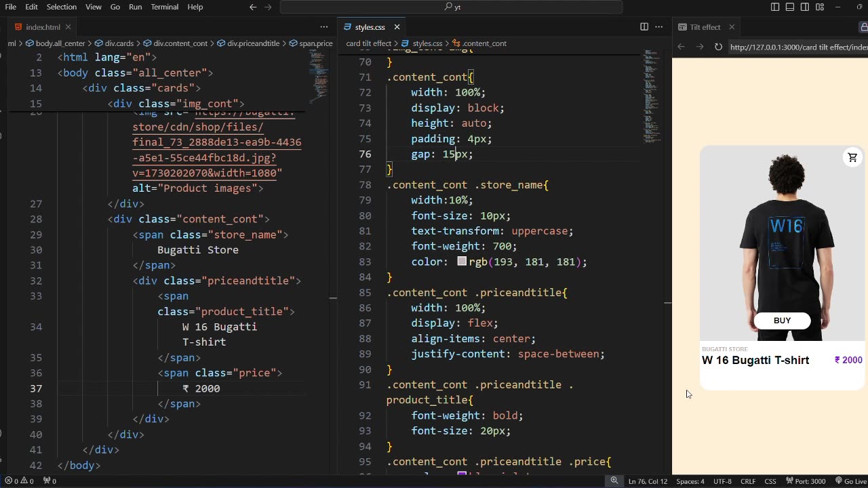
Task: Open the Terminal menu
Action: (165, 7)
